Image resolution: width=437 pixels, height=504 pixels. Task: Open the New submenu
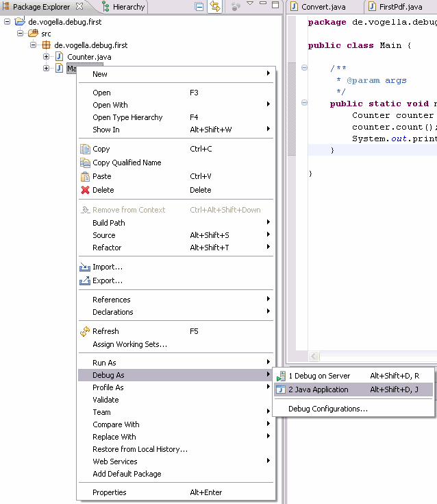176,74
